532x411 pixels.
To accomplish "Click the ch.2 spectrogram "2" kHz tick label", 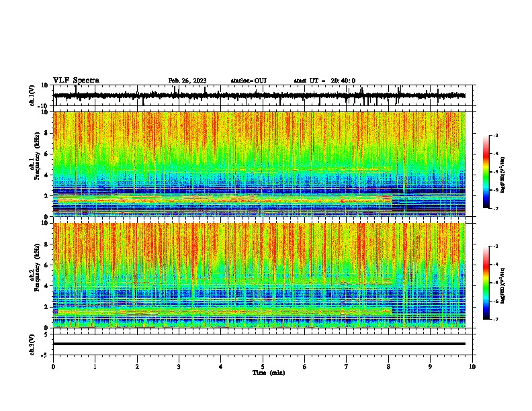I will click(x=46, y=307).
